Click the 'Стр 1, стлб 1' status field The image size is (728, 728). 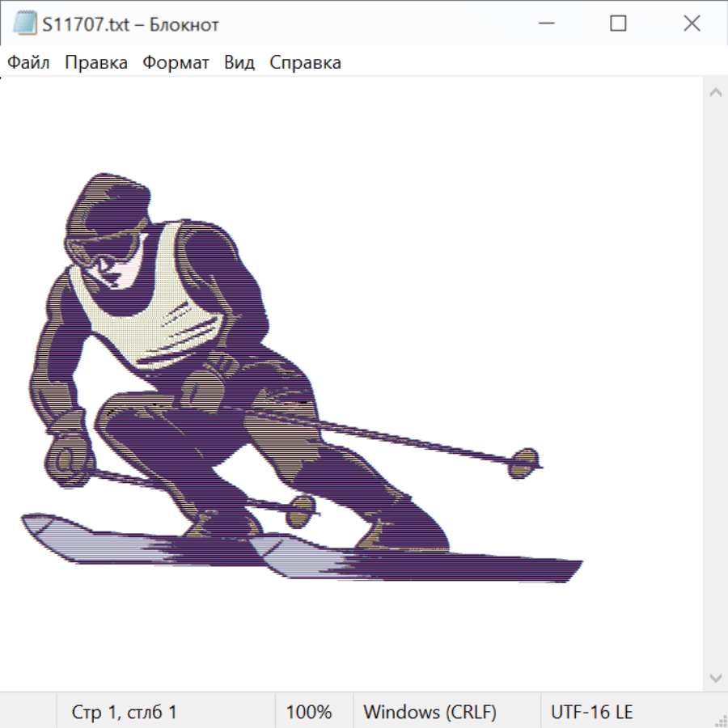125,712
